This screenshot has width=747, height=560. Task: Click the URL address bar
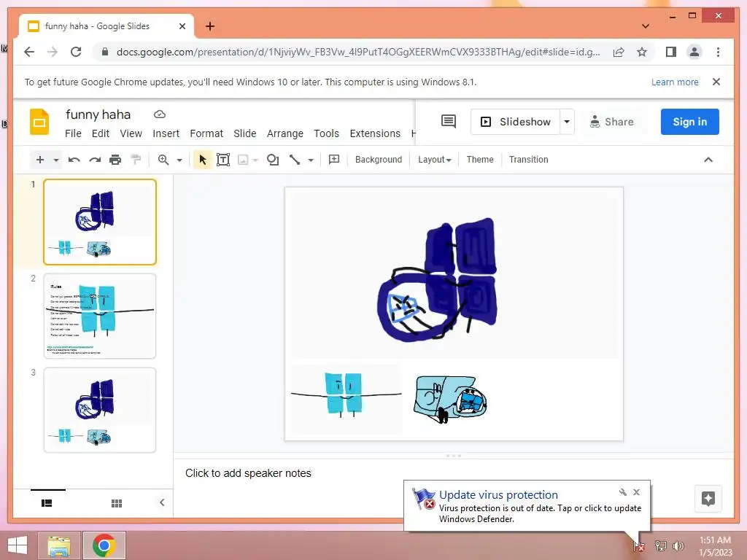(x=357, y=52)
